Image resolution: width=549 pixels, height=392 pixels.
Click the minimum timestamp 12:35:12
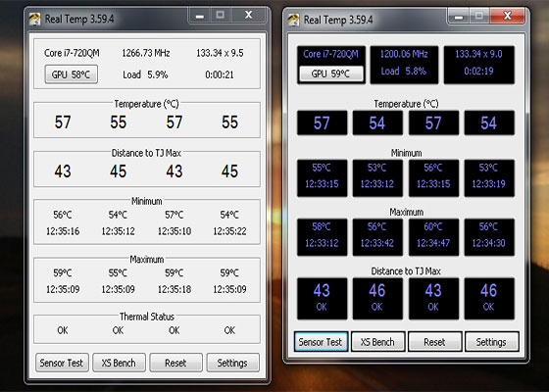click(x=119, y=231)
